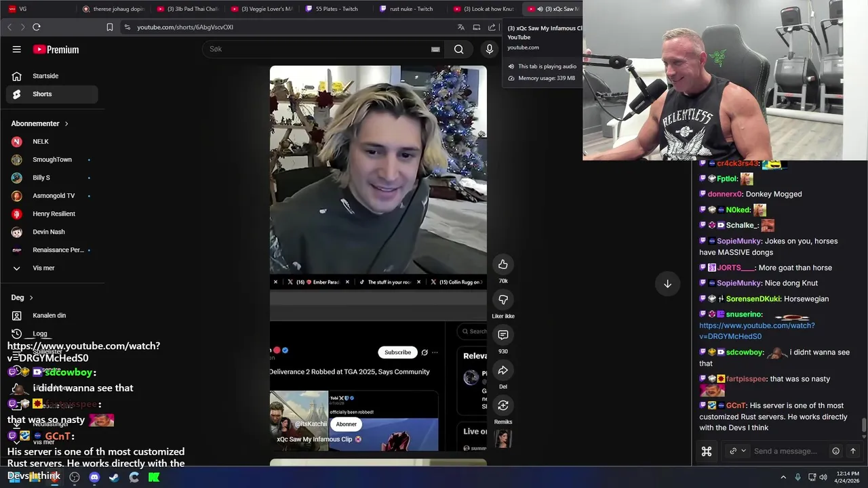Expand the Abonnementer section chevron

[x=66, y=124]
